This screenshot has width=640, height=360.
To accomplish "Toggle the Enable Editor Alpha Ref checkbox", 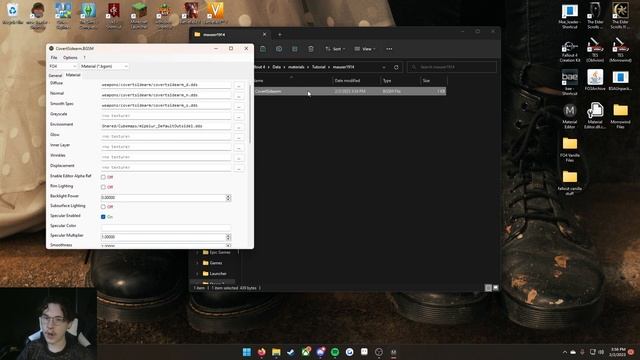I will [x=103, y=177].
